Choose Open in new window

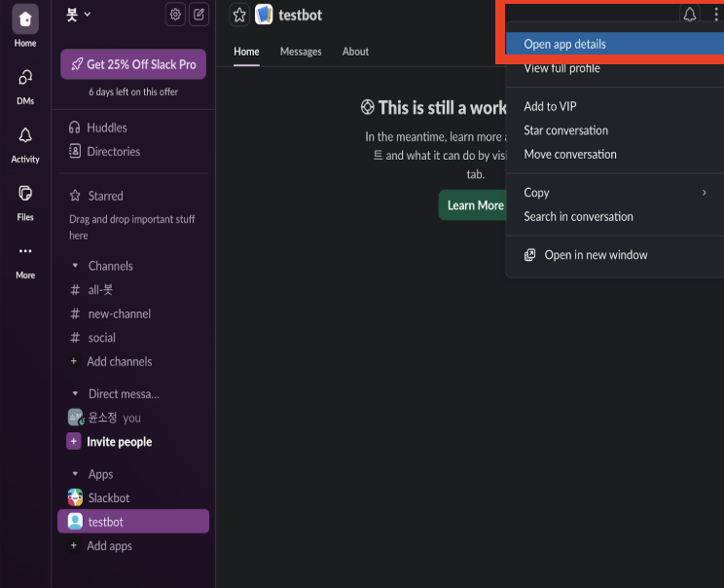point(615,255)
